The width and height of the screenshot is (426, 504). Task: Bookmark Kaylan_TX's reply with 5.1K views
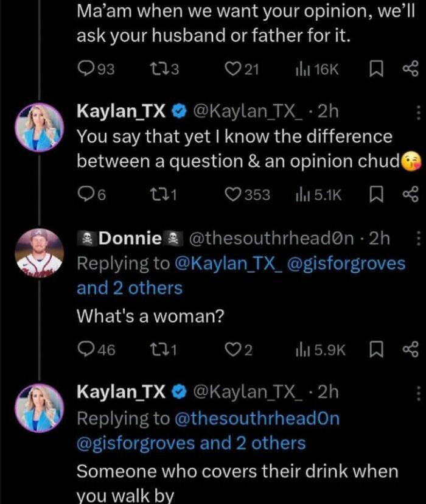click(x=376, y=194)
